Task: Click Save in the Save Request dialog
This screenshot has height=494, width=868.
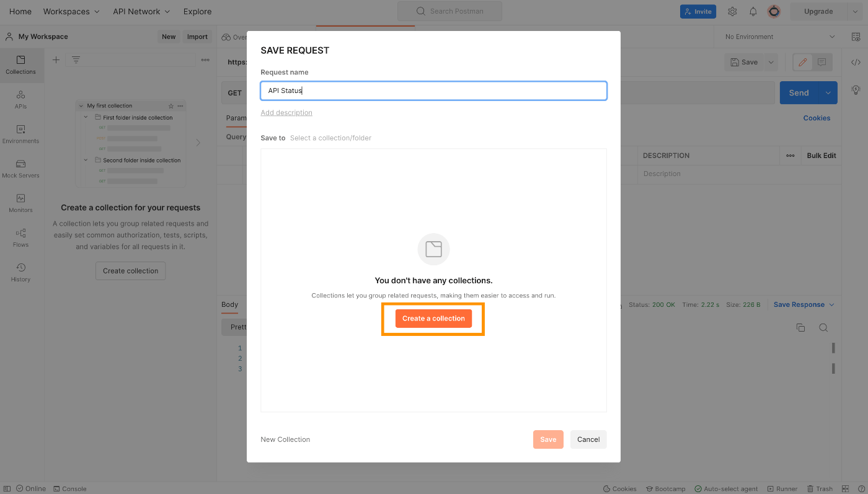Action: (x=548, y=439)
